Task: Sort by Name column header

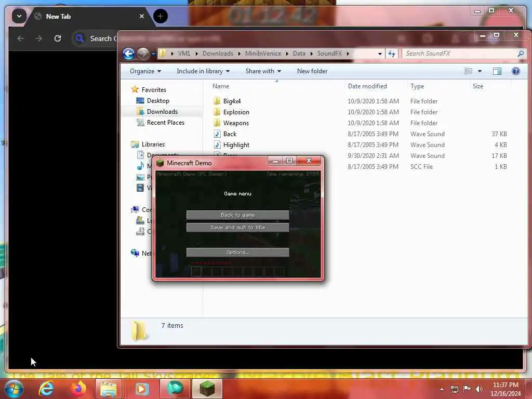Action: click(221, 86)
